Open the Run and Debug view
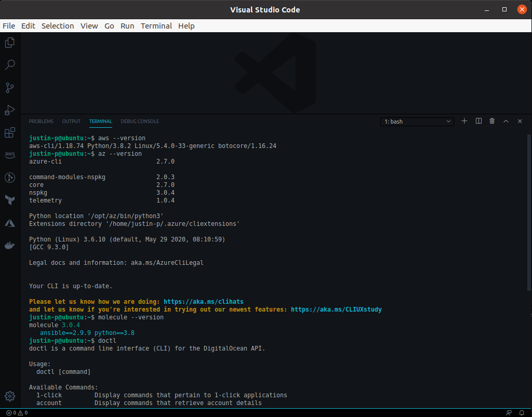The width and height of the screenshot is (532, 417). (10, 110)
